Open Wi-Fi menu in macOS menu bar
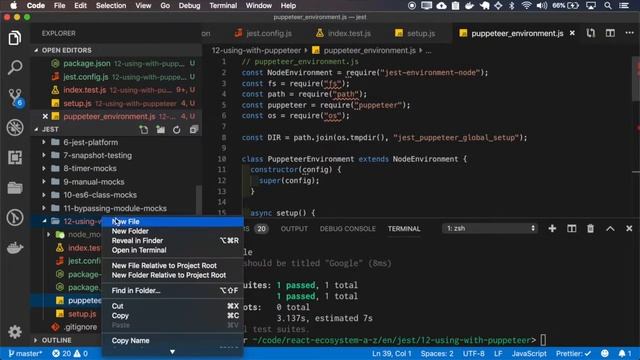The image size is (640, 360). click(527, 6)
